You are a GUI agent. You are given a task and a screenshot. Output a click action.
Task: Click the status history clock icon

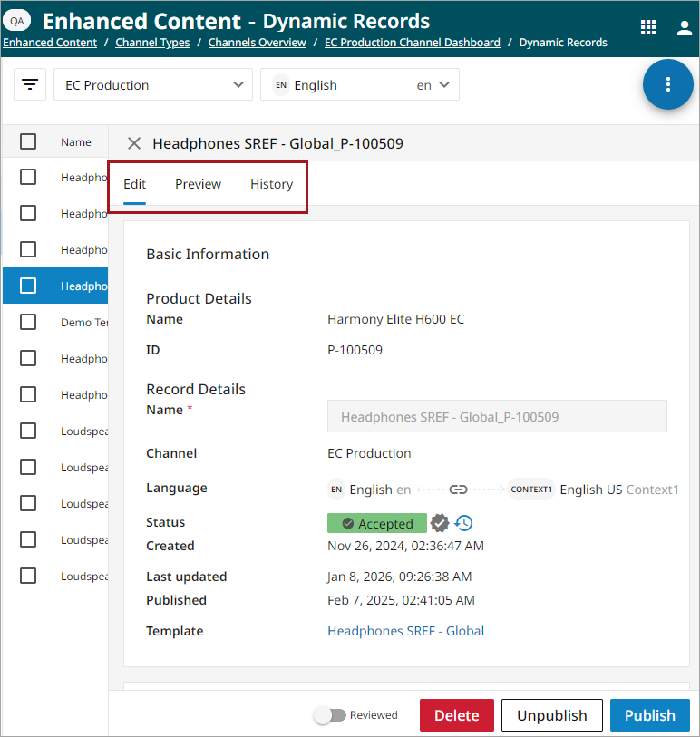(x=463, y=523)
